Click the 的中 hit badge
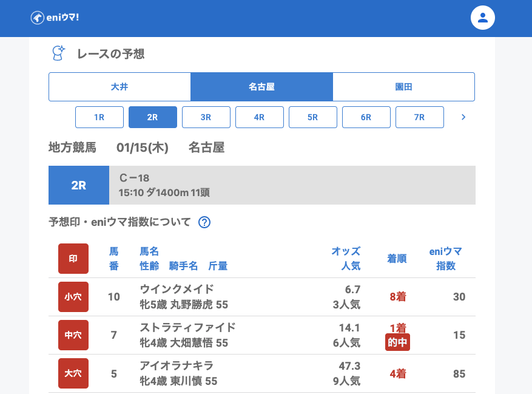The height and width of the screenshot is (394, 532). pyautogui.click(x=397, y=343)
